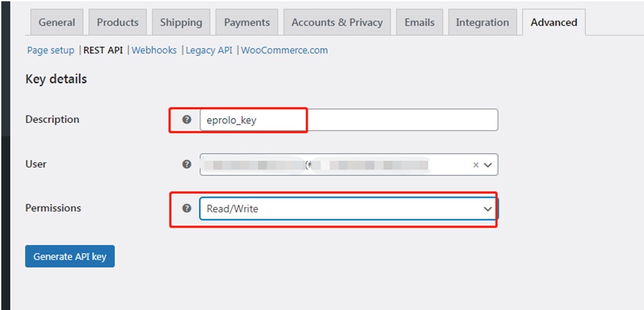Open the Page setup sub-section
The width and height of the screenshot is (644, 310).
51,51
